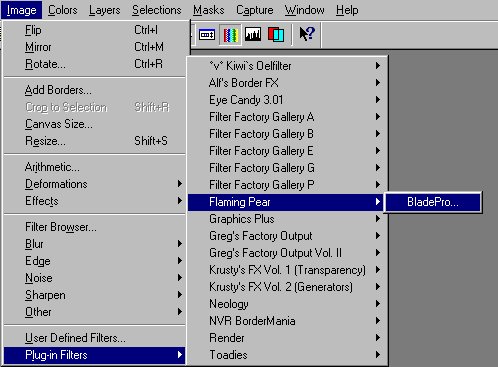Open the Masks menu

[209, 10]
